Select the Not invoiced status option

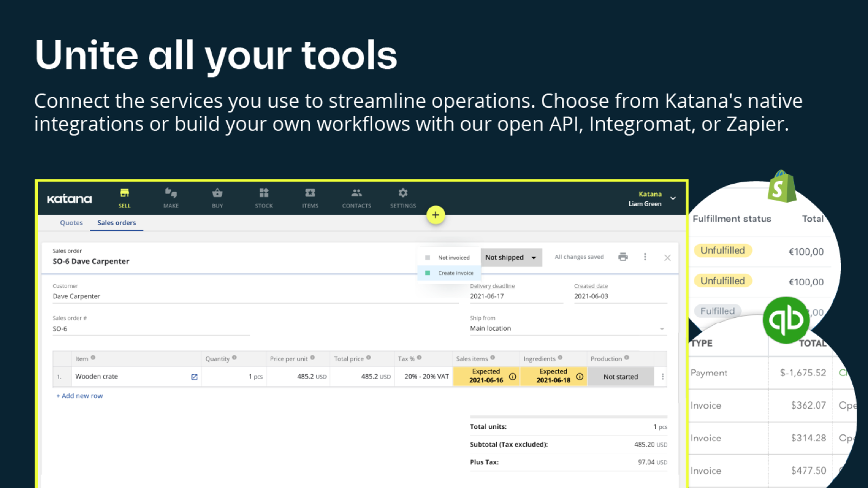[454, 258]
